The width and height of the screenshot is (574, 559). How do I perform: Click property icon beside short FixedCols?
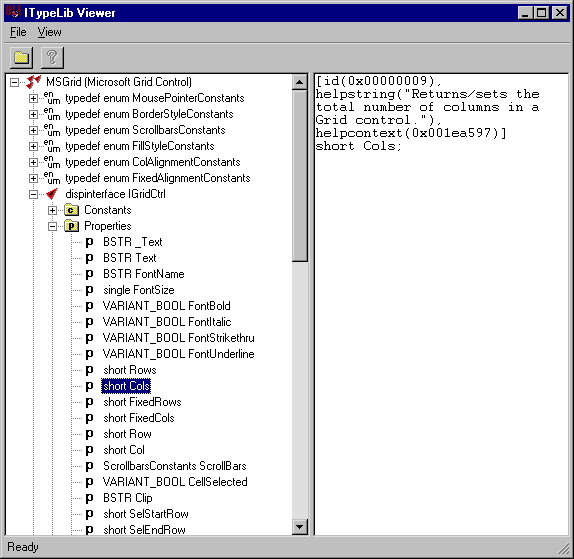point(89,418)
